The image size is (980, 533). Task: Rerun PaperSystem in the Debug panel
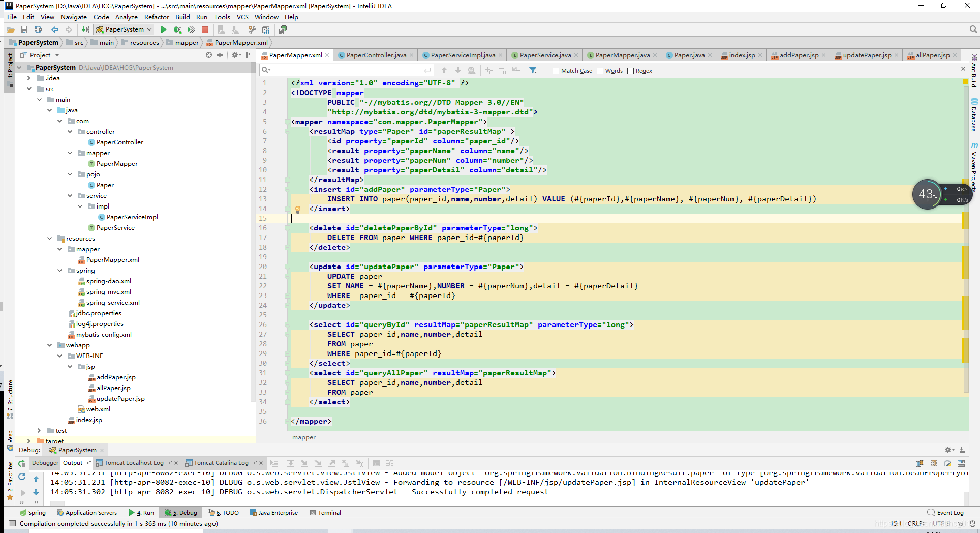click(22, 463)
